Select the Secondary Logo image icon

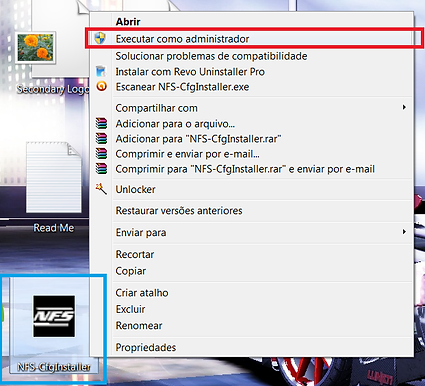pos(35,48)
